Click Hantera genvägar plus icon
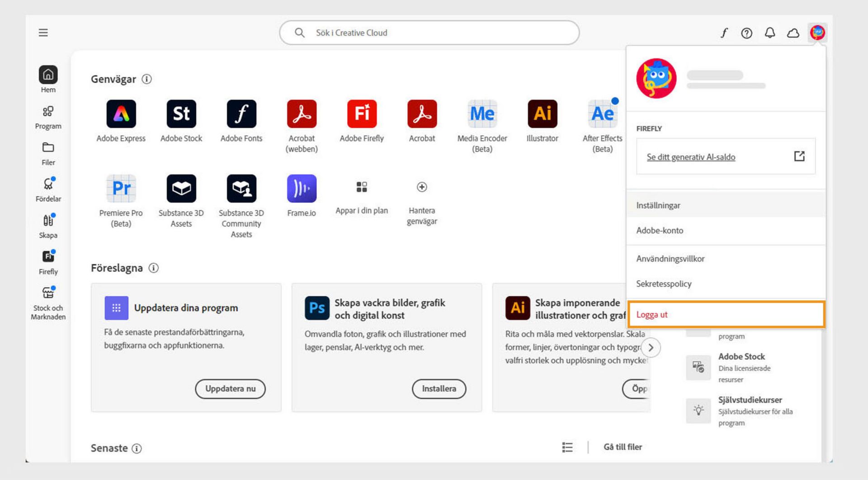This screenshot has width=868, height=480. (x=422, y=187)
